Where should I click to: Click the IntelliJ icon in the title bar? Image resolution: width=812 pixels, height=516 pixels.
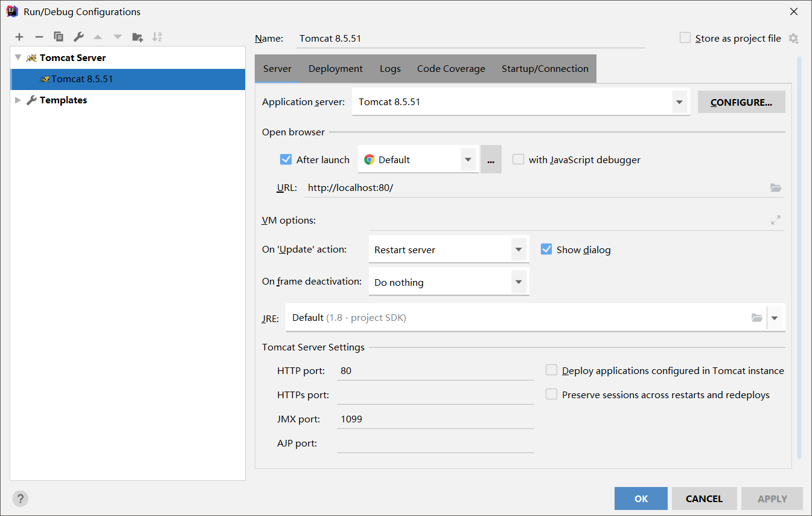12,11
